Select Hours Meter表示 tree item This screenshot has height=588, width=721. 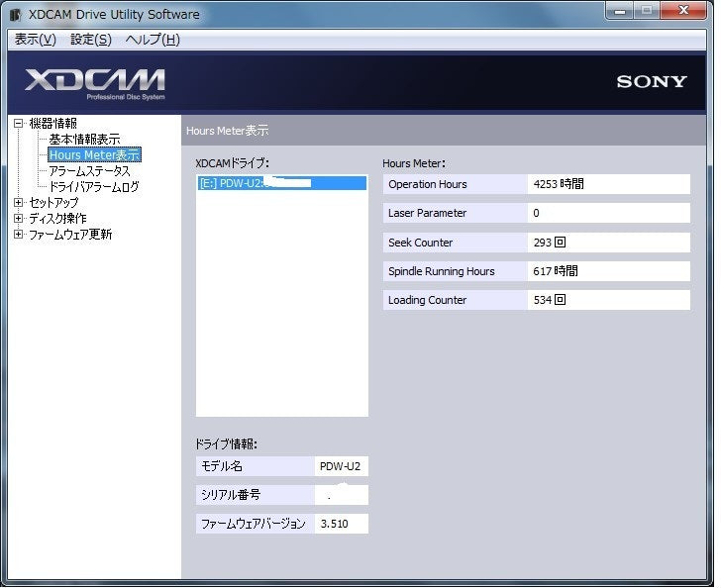point(94,155)
